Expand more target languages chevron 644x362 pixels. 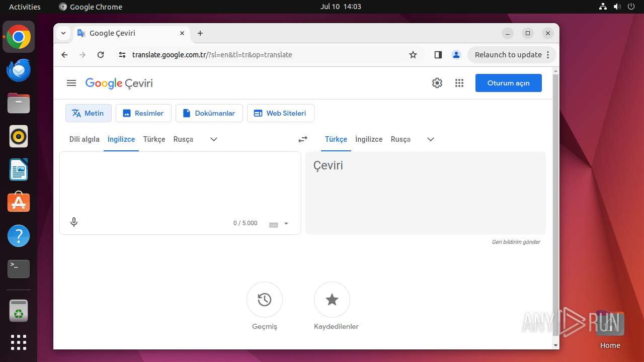pos(431,139)
